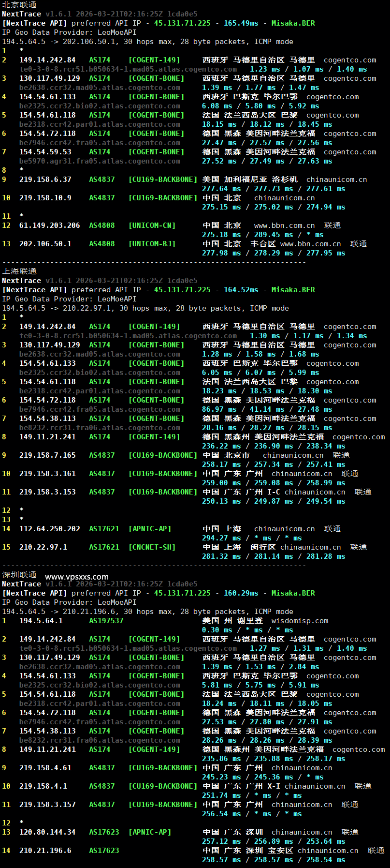
Task: Select latency value 281.32 ms
Action: click(x=221, y=556)
